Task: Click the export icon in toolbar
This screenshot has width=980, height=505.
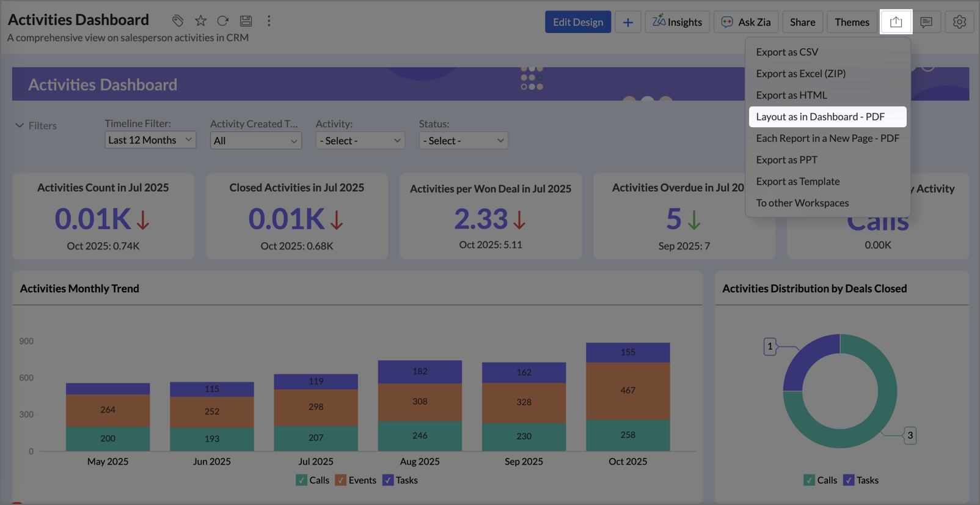Action: (x=896, y=22)
